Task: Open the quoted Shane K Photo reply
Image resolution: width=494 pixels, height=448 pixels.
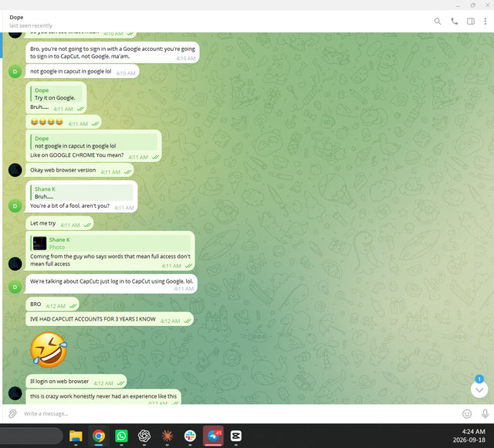Action: [110, 243]
